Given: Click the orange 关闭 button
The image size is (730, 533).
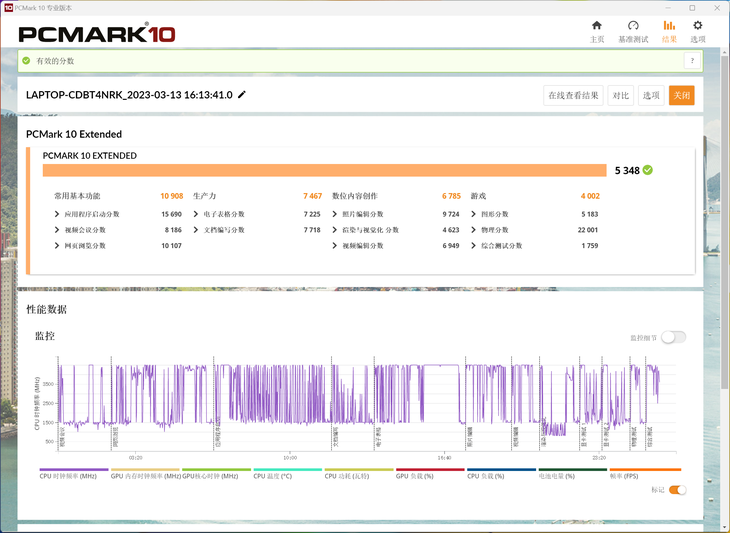Looking at the screenshot, I should 682,95.
